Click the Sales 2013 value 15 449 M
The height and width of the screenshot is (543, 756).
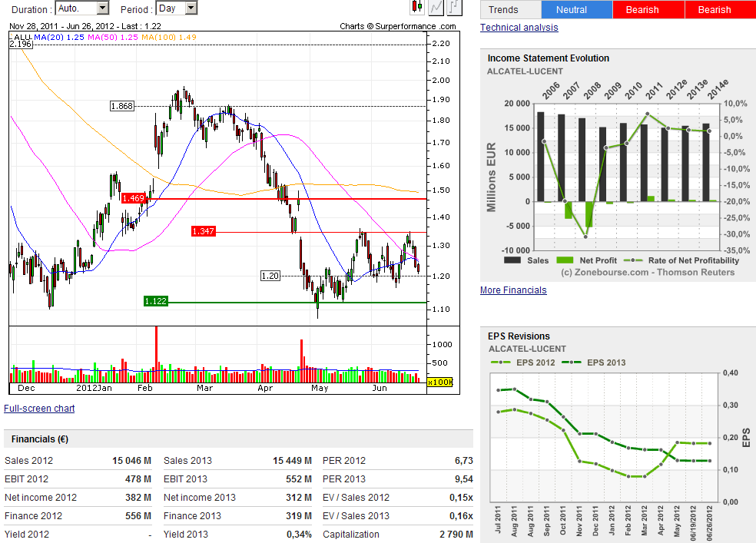[292, 461]
